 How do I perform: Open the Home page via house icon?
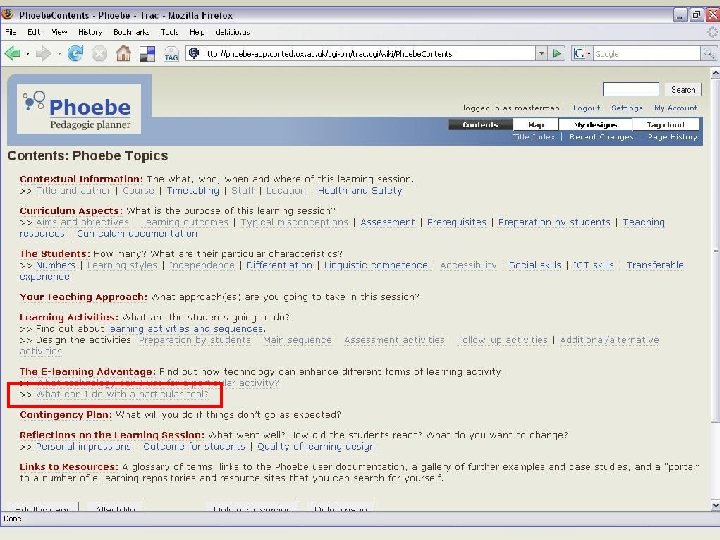coord(123,54)
